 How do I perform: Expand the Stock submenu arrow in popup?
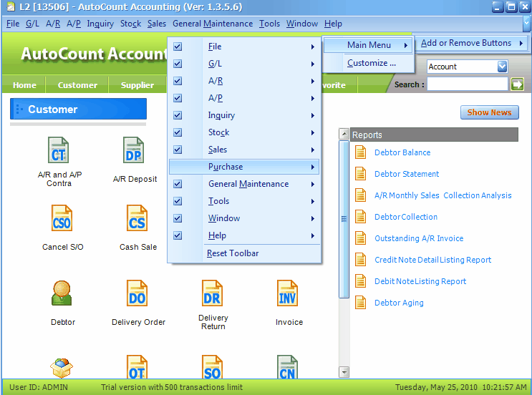click(x=313, y=132)
